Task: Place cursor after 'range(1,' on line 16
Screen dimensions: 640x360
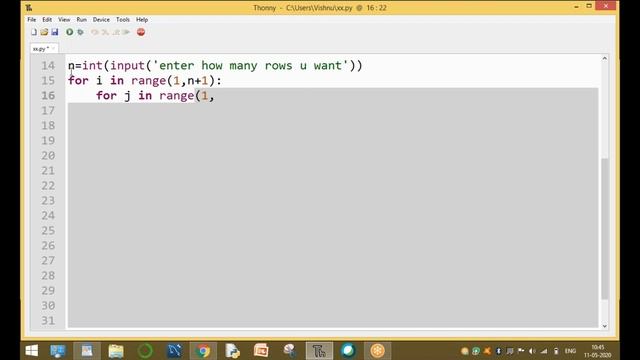Action: pos(215,96)
